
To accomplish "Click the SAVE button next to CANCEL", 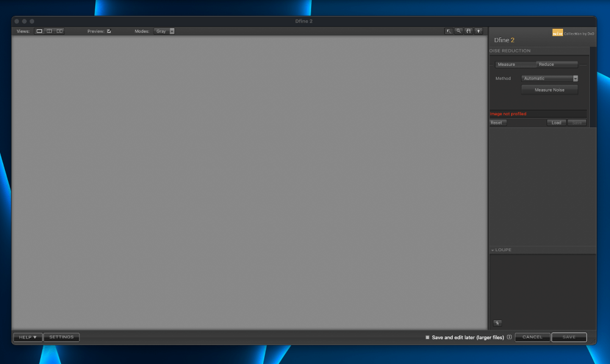I will [569, 337].
